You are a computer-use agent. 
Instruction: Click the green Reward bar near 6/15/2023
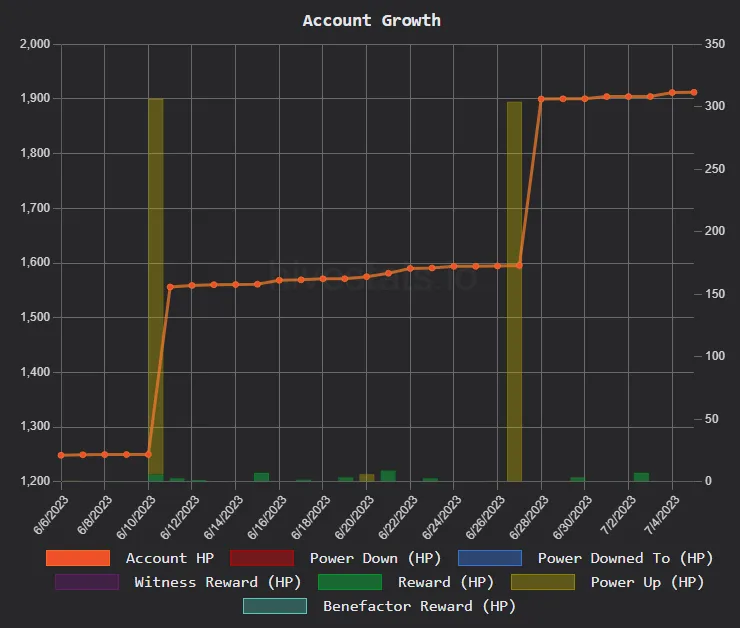coord(261,477)
